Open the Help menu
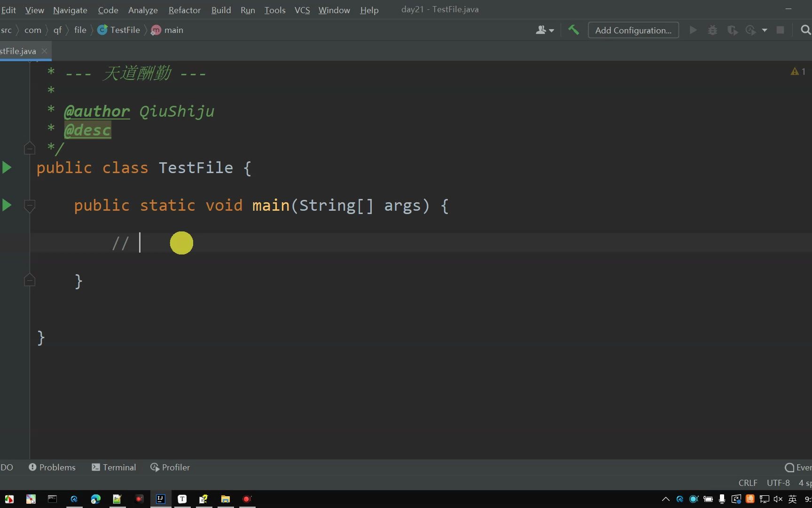The image size is (812, 508). [369, 10]
